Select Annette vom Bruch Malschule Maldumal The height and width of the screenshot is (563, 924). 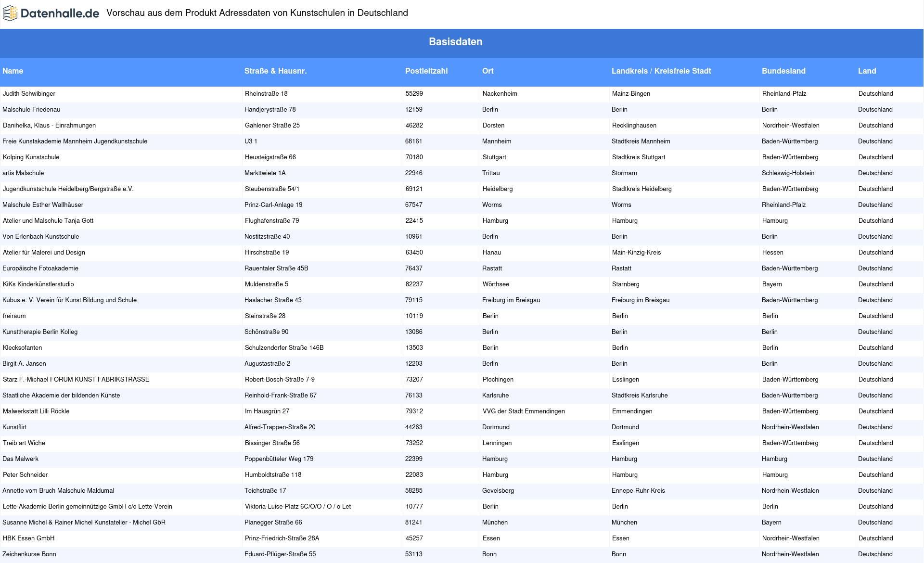coord(59,491)
